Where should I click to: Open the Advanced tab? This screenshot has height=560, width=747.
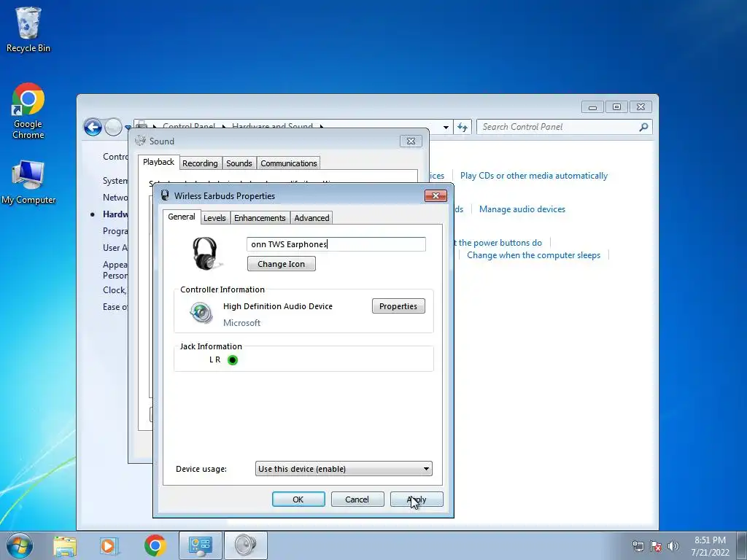pos(311,218)
